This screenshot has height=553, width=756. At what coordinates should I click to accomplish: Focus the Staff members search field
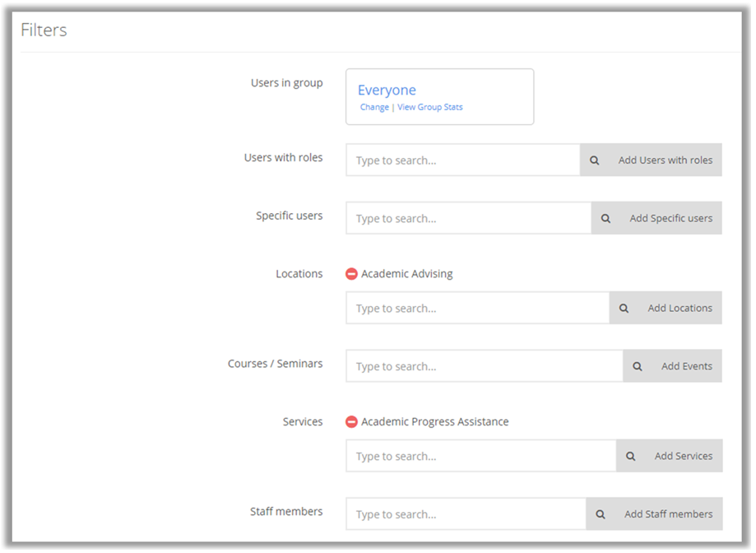pyautogui.click(x=466, y=514)
